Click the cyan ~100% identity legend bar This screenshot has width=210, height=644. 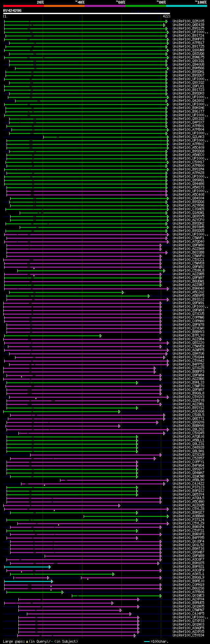coord(186,6)
